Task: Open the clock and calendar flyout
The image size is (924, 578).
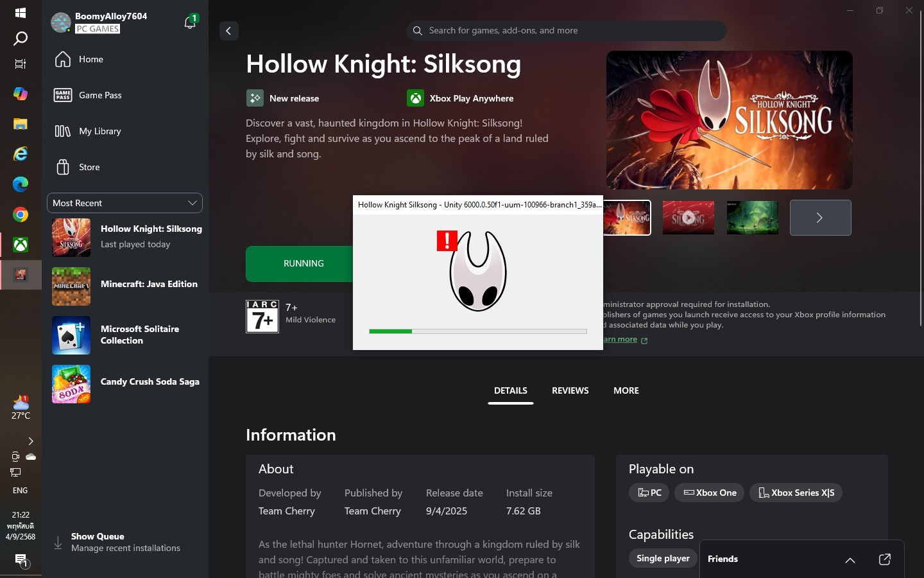Action: point(21,526)
